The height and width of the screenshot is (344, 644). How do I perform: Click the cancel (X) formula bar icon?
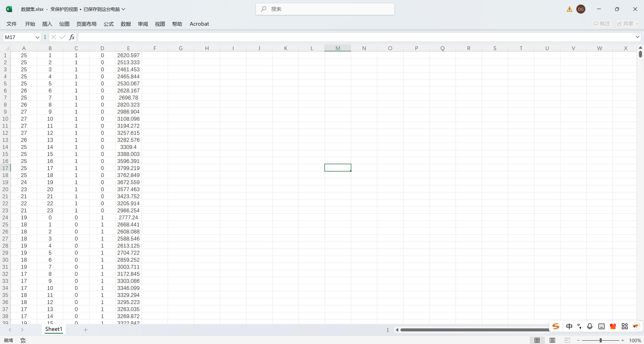pos(53,37)
